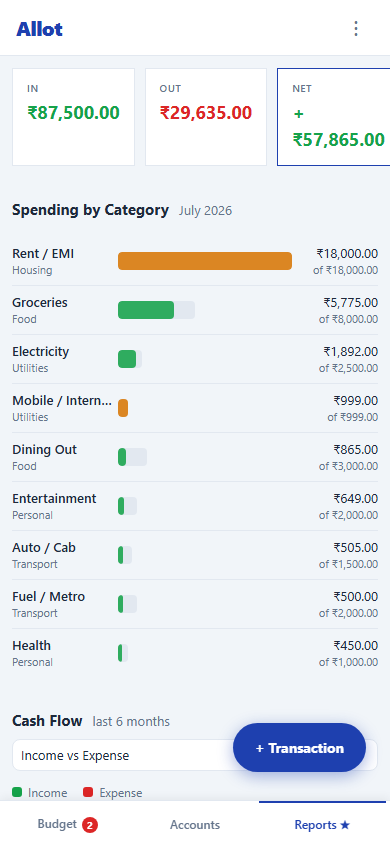This screenshot has height=844, width=390.
Task: Select the IN summary card
Action: click(x=73, y=117)
